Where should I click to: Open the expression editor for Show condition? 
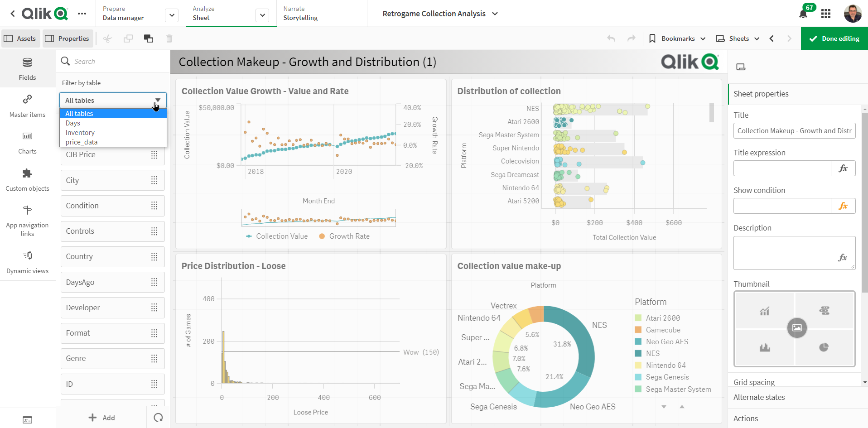click(844, 206)
